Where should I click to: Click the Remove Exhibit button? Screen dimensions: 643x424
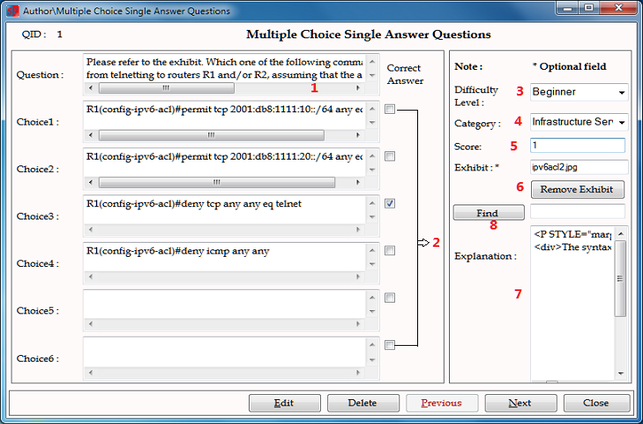pyautogui.click(x=578, y=189)
